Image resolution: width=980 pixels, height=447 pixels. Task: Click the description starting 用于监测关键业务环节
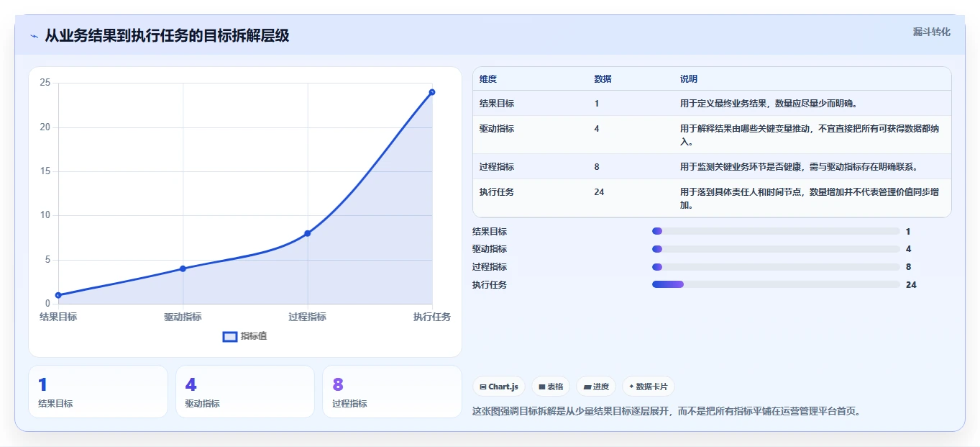point(799,167)
